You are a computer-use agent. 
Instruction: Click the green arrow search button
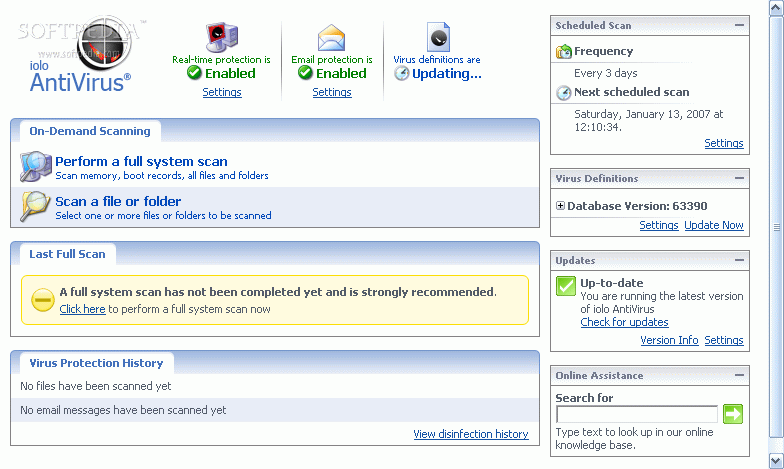click(732, 414)
